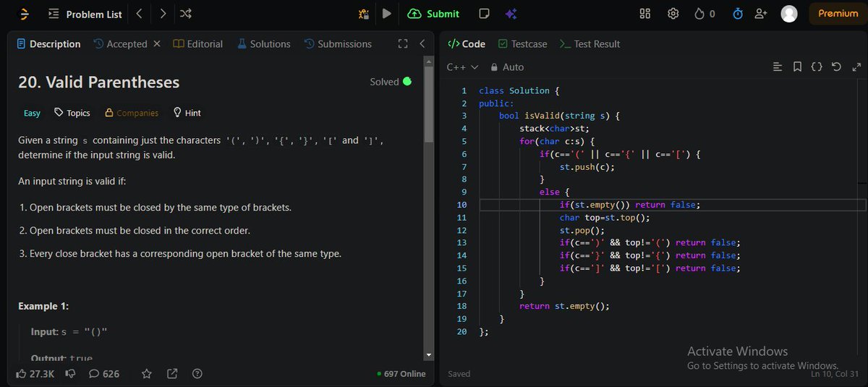This screenshot has width=868, height=387.
Task: Pick a random problem with shuffle icon
Action: (186, 14)
